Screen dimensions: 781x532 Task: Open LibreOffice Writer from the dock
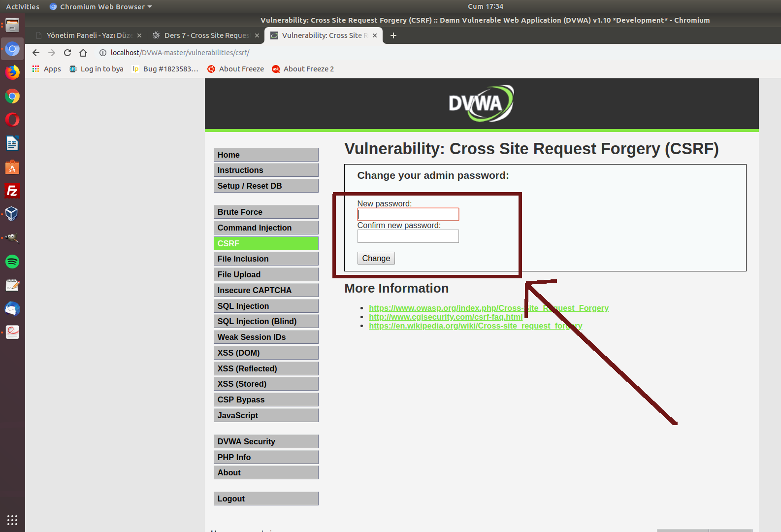point(12,143)
